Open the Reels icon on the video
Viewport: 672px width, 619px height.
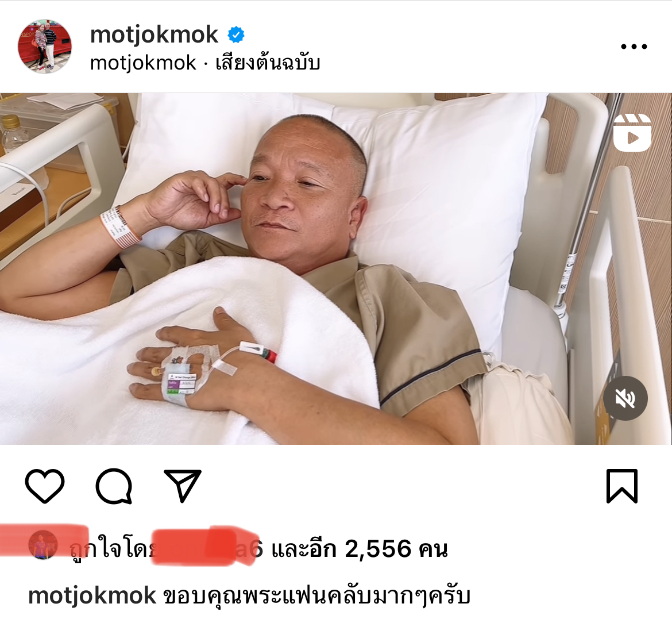pyautogui.click(x=632, y=133)
